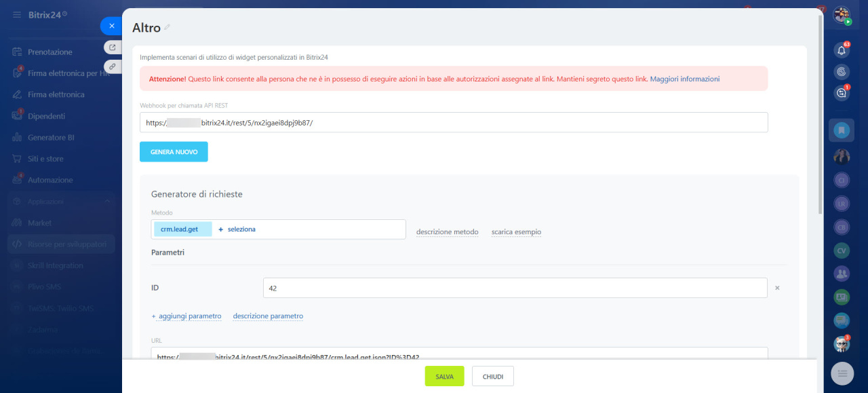This screenshot has width=868, height=393.
Task: Collapse the Applicazioni section in sidebar
Action: tap(107, 202)
